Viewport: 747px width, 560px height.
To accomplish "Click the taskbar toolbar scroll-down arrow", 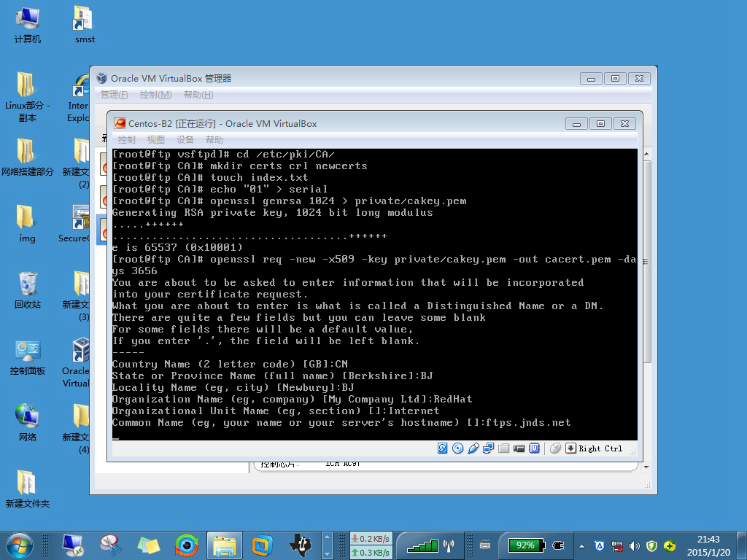I will click(x=327, y=554).
